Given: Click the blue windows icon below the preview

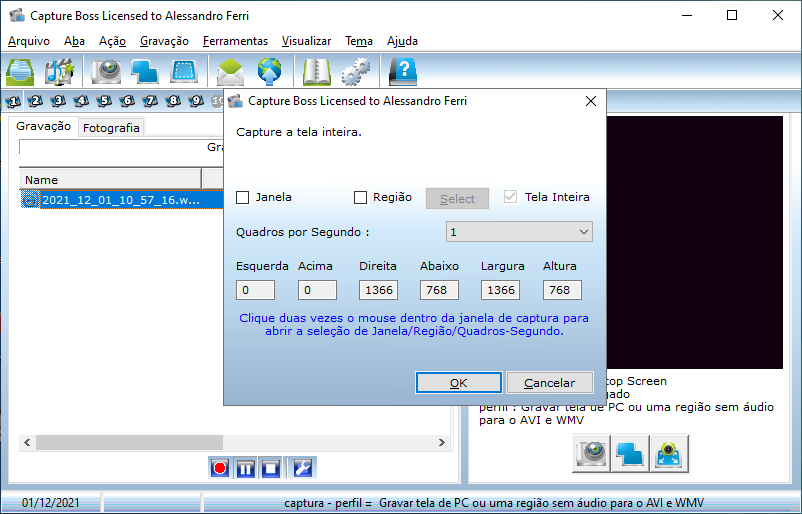Looking at the screenshot, I should coord(630,453).
